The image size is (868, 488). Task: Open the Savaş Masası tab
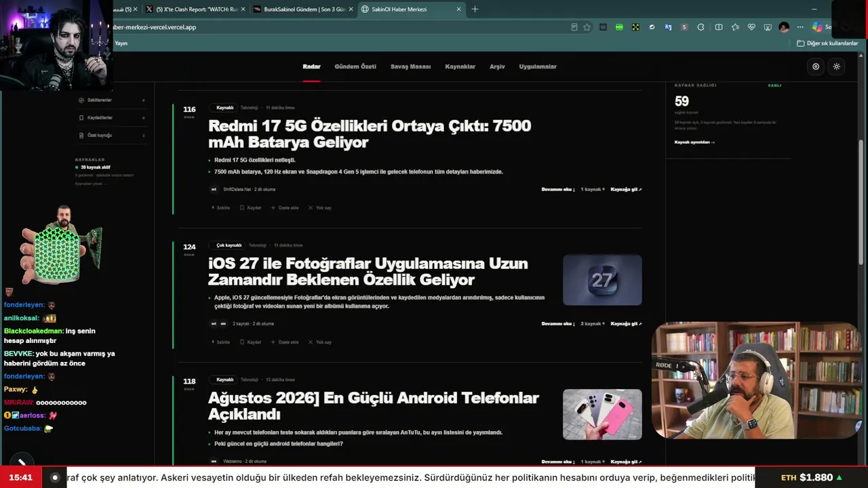(x=410, y=66)
